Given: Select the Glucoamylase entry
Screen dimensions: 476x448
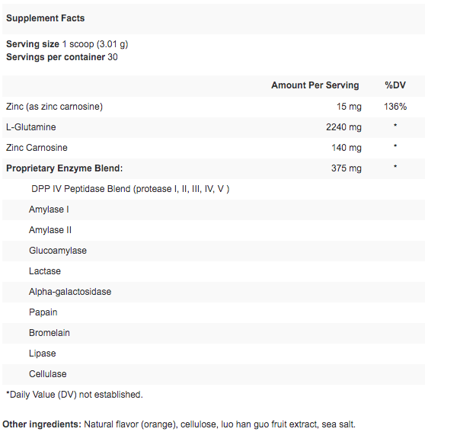Looking at the screenshot, I should (x=58, y=251).
